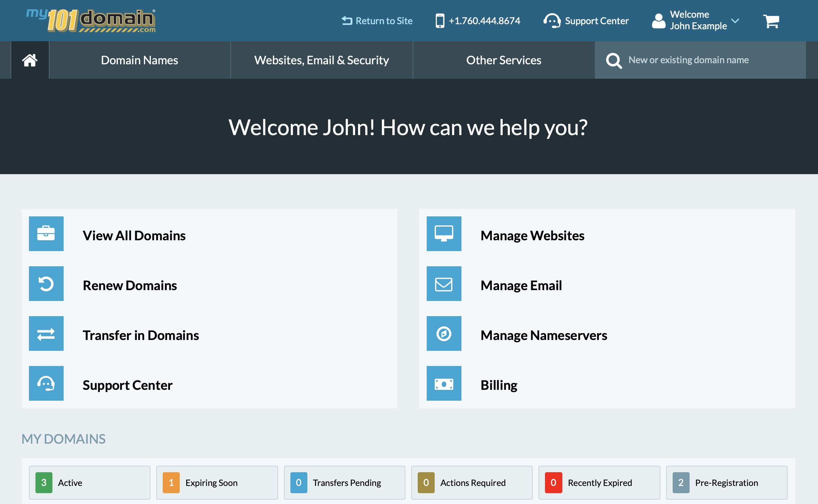This screenshot has width=818, height=504.
Task: Click the my101domain.com logo
Action: pos(90,20)
